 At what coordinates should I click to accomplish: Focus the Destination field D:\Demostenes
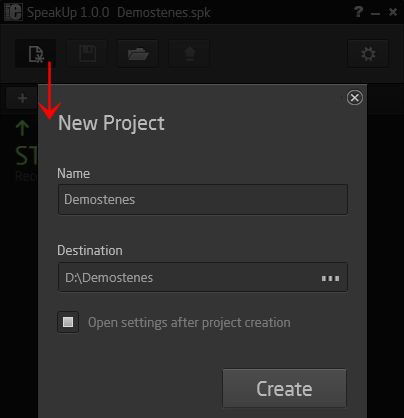(203, 277)
